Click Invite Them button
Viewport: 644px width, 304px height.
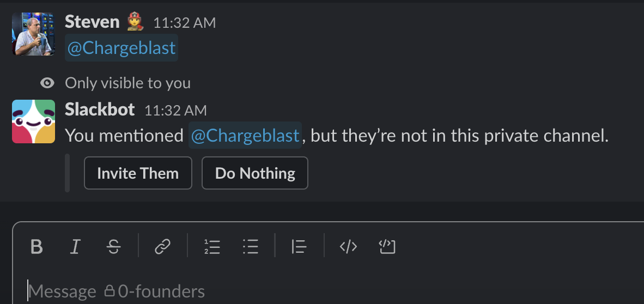tap(138, 173)
